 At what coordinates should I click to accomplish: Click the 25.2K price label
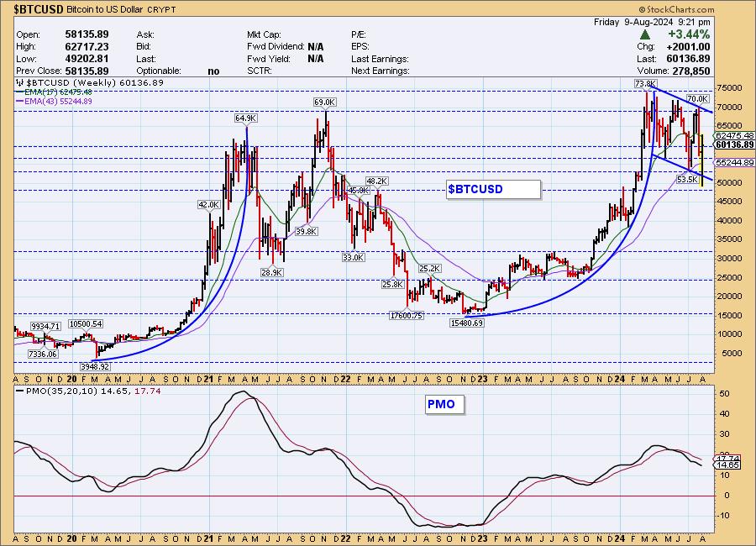[429, 268]
